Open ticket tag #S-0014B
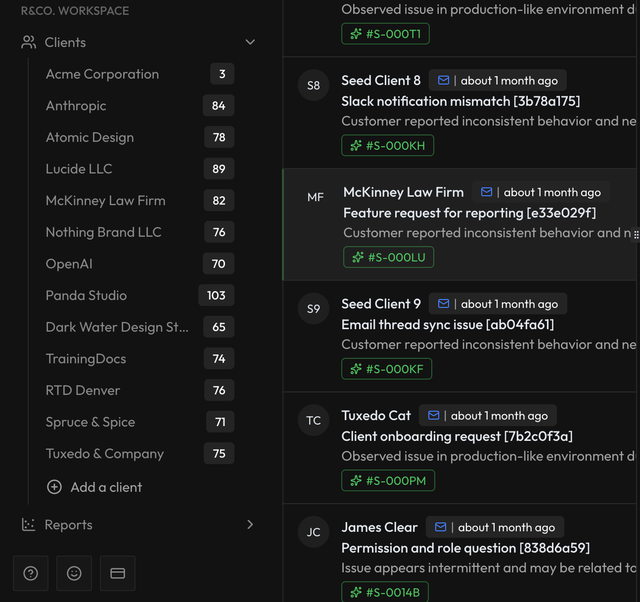The width and height of the screenshot is (640, 602). pos(385,592)
